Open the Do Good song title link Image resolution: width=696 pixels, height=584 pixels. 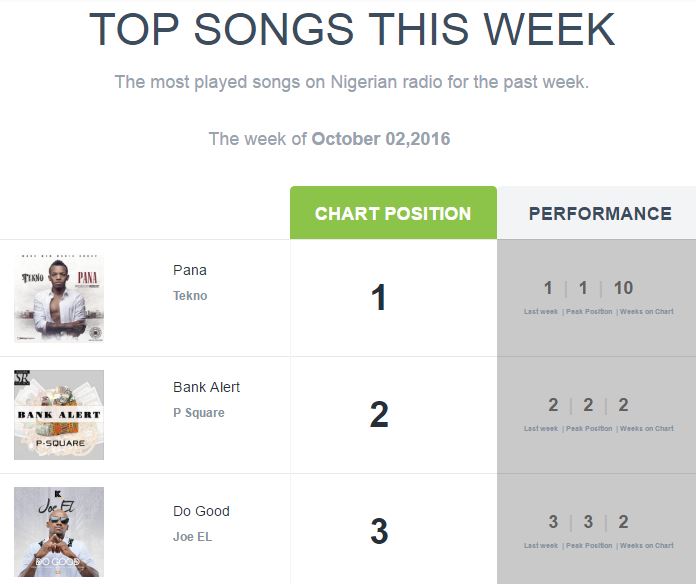click(202, 511)
